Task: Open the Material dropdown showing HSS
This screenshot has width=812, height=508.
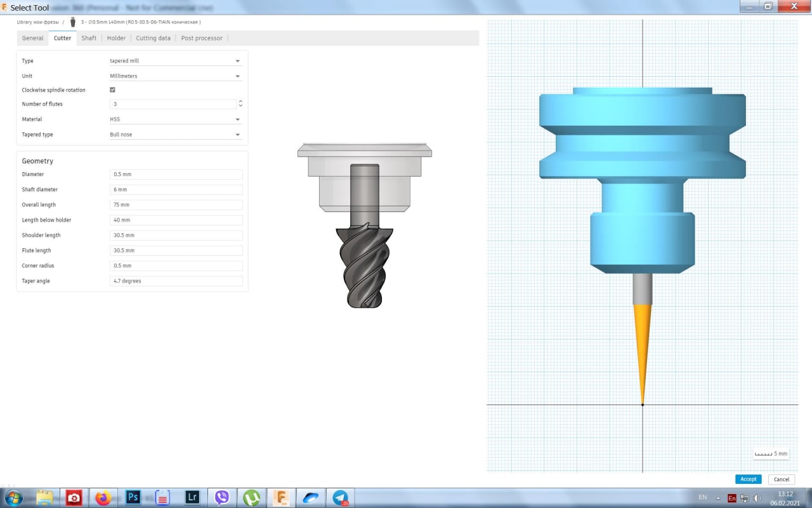Action: (x=175, y=119)
